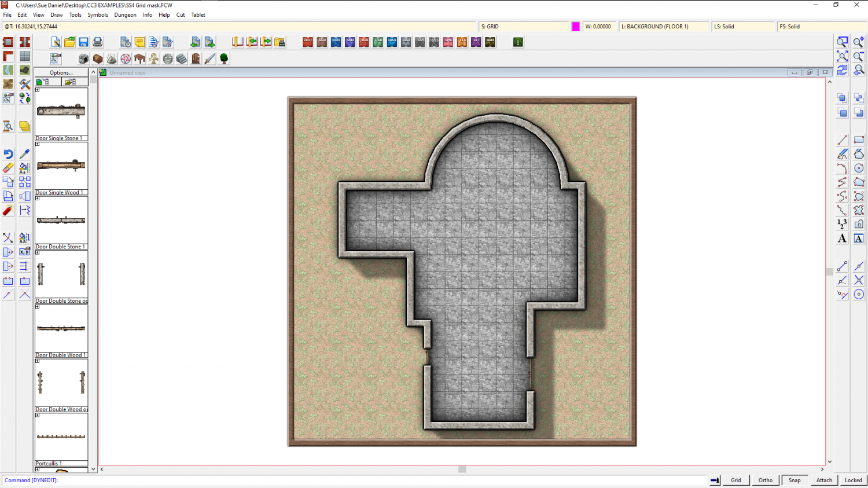Image resolution: width=868 pixels, height=488 pixels.
Task: Toggle the cursor snap arrow icon in status bar
Action: pyautogui.click(x=715, y=480)
